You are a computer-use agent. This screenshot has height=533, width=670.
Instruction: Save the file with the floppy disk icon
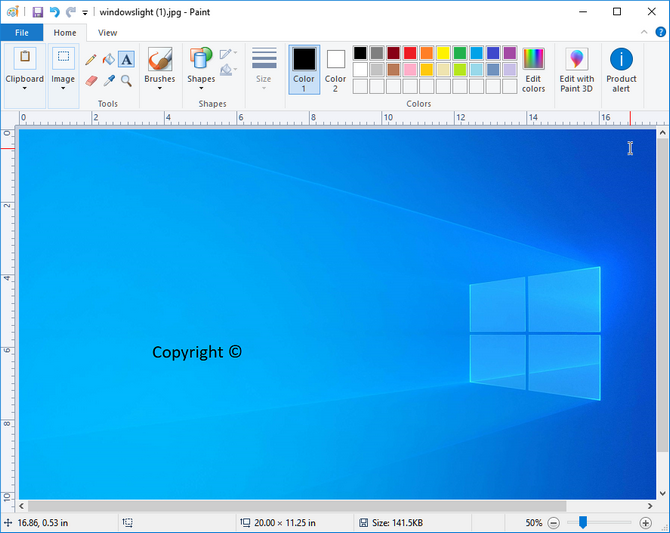[x=38, y=12]
